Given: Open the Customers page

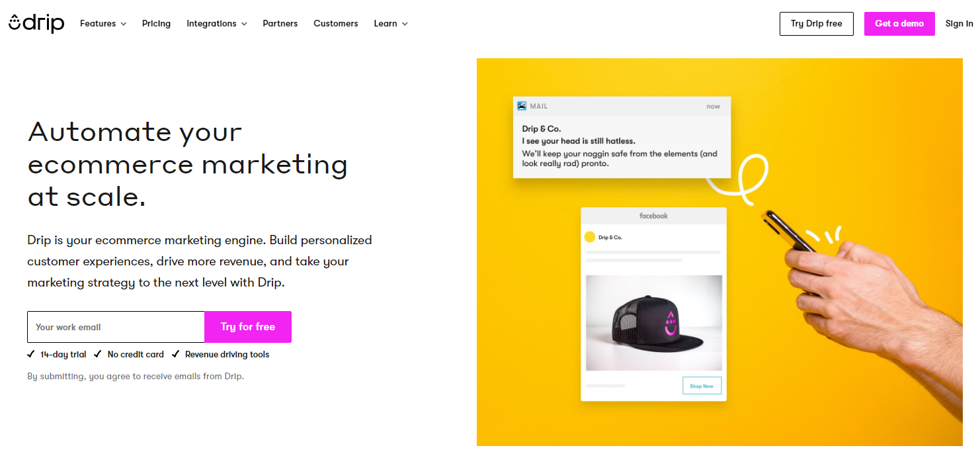Looking at the screenshot, I should (336, 23).
